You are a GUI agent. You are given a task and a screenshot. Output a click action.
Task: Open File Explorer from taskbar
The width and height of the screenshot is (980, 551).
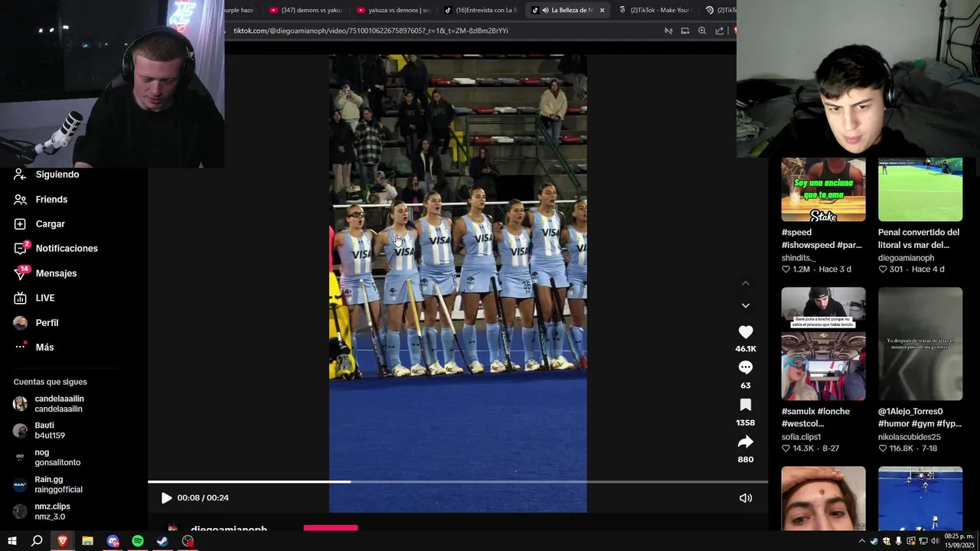coord(87,541)
